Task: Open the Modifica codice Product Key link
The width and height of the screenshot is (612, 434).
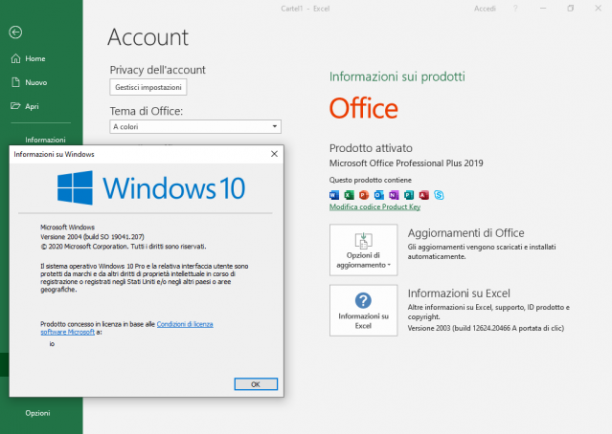Action: (375, 207)
